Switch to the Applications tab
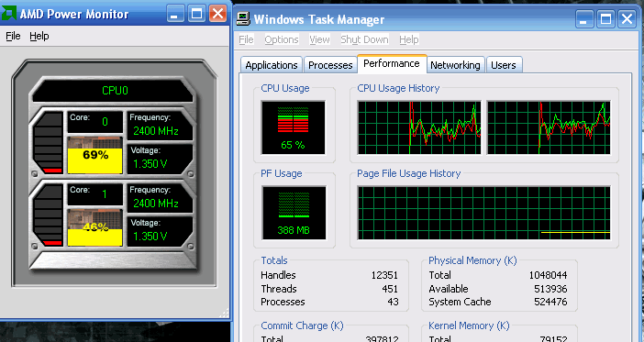Screen dimensions: 644x342 [272, 65]
